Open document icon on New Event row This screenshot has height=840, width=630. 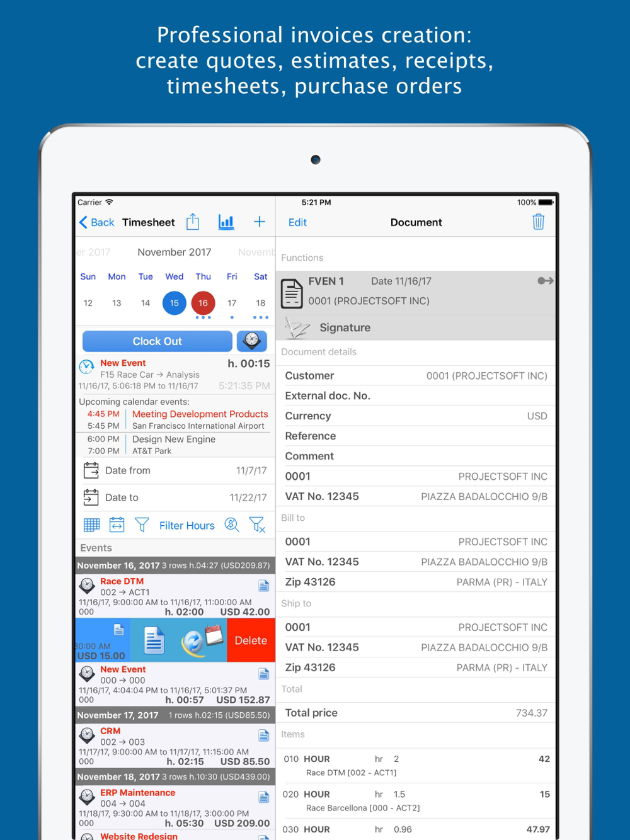[x=264, y=674]
